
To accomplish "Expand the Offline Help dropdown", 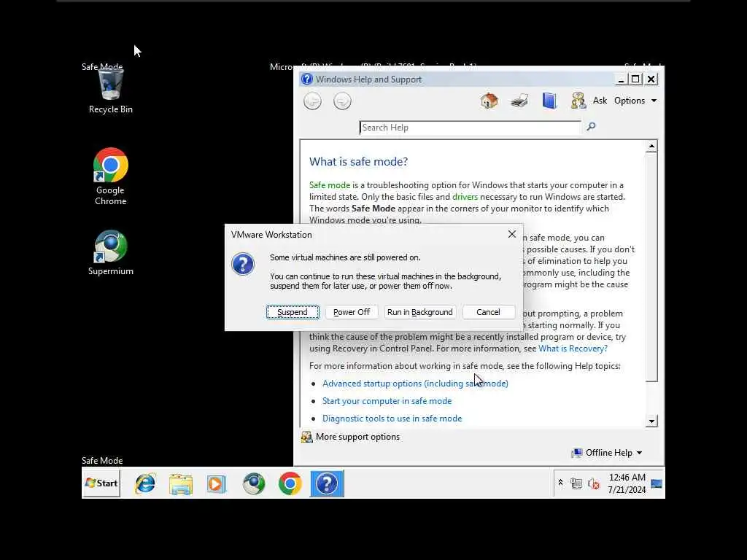I will pos(607,453).
